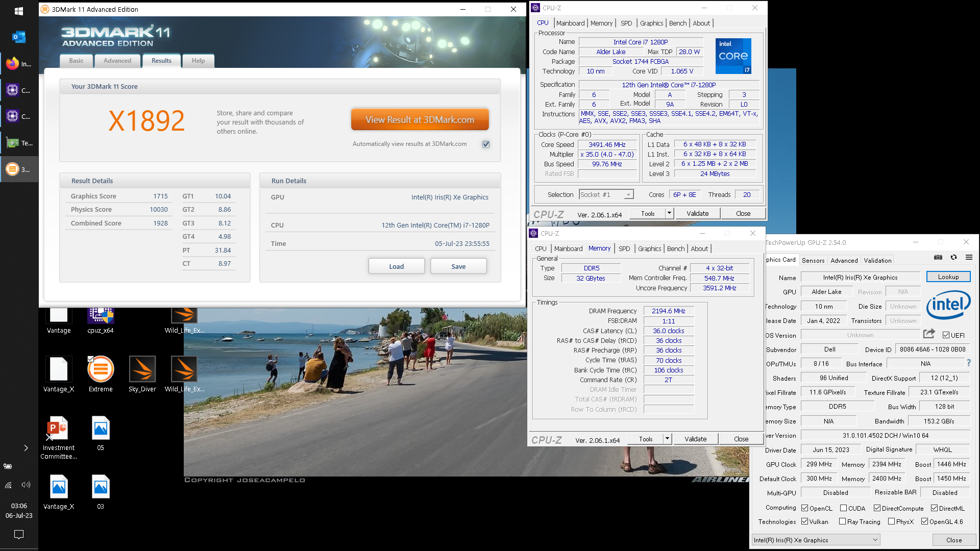980x551 pixels.
Task: Click the Lookup button in GPU-Z
Action: 948,277
